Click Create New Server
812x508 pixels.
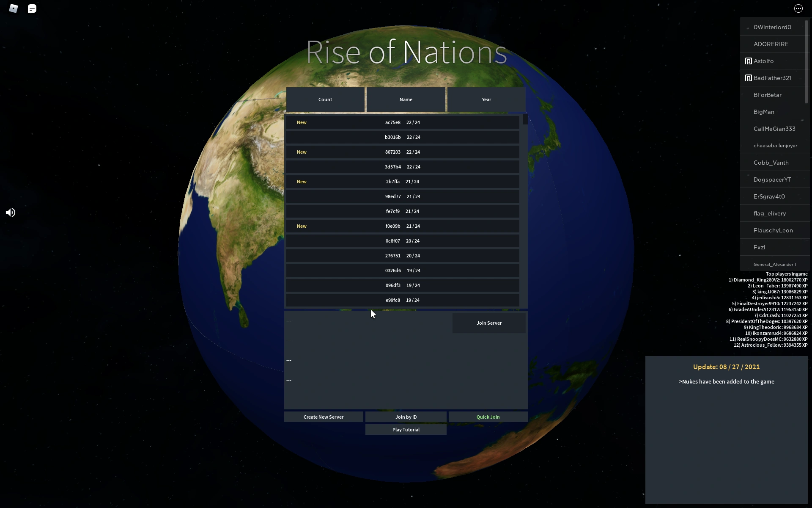[x=324, y=417]
